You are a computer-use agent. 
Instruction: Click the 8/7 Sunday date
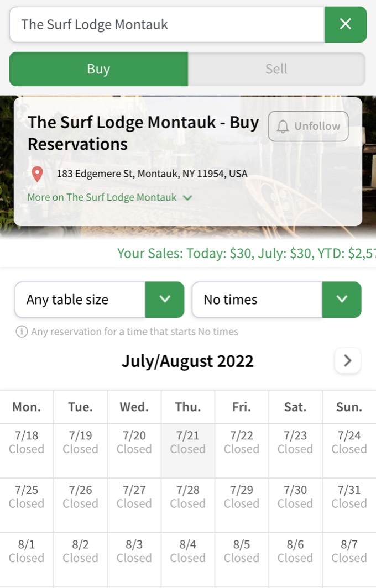pos(349,551)
